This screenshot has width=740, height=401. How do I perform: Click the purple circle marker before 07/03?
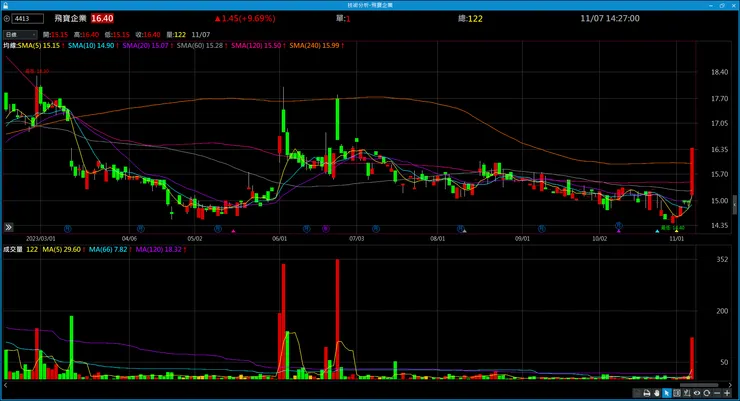click(326, 228)
